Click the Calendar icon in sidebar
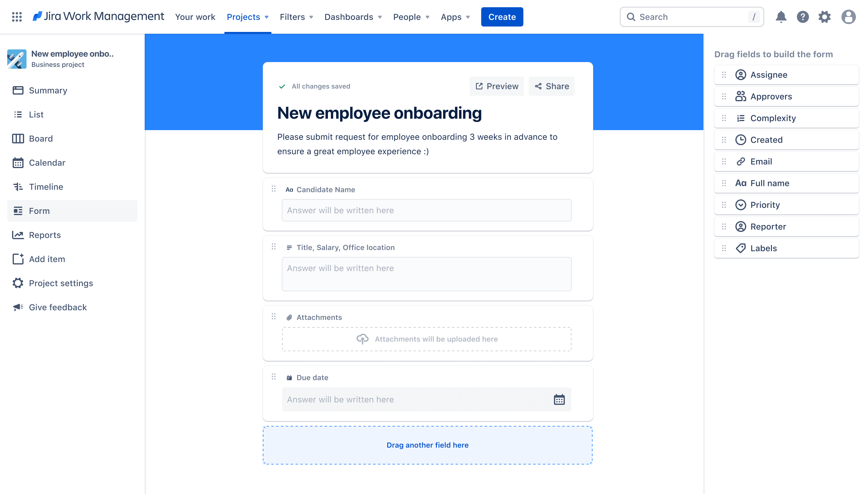 point(18,162)
